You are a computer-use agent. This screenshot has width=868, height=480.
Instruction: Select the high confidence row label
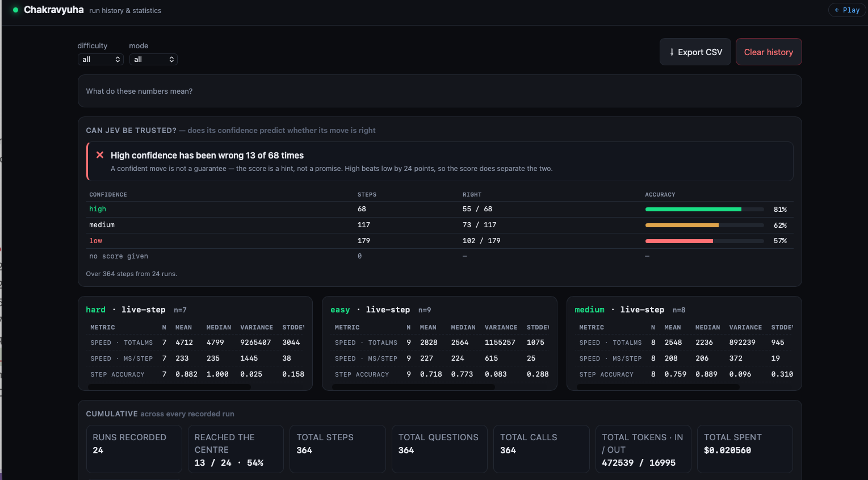(x=98, y=209)
